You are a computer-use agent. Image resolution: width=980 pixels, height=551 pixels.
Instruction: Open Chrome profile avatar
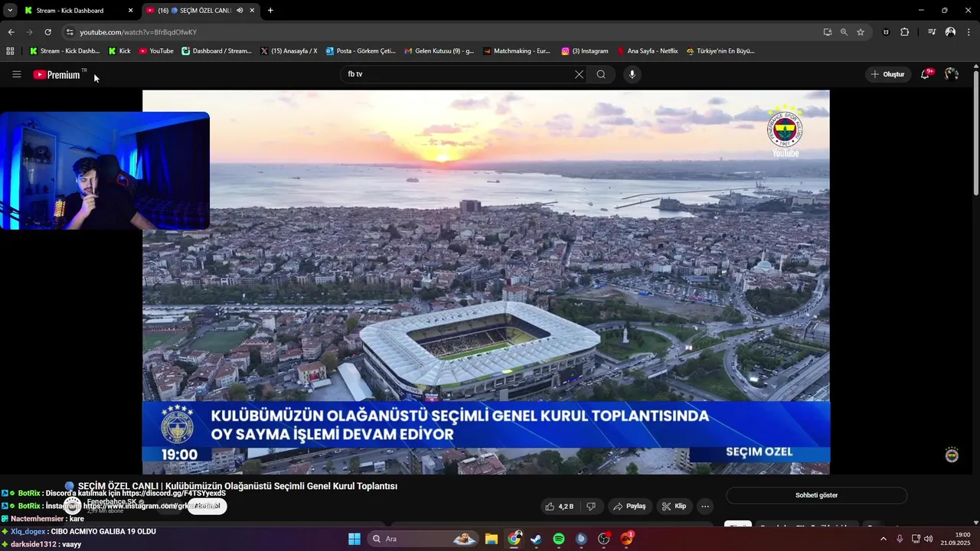tap(950, 32)
